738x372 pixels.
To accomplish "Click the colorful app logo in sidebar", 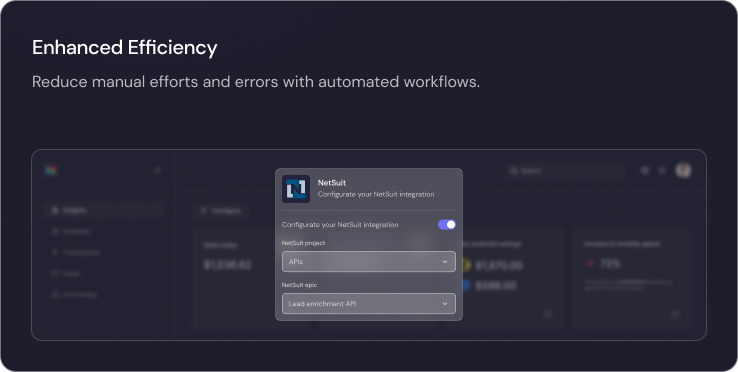I will pos(51,170).
